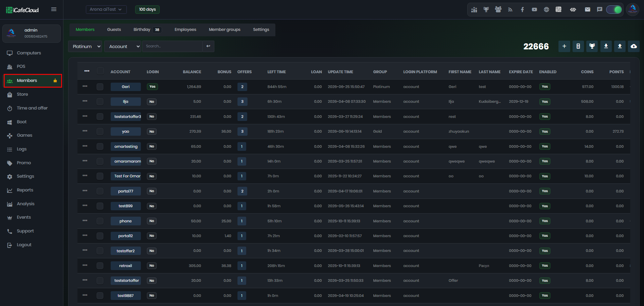Click the iCafeCloud logo icon in top bar

coord(558,10)
